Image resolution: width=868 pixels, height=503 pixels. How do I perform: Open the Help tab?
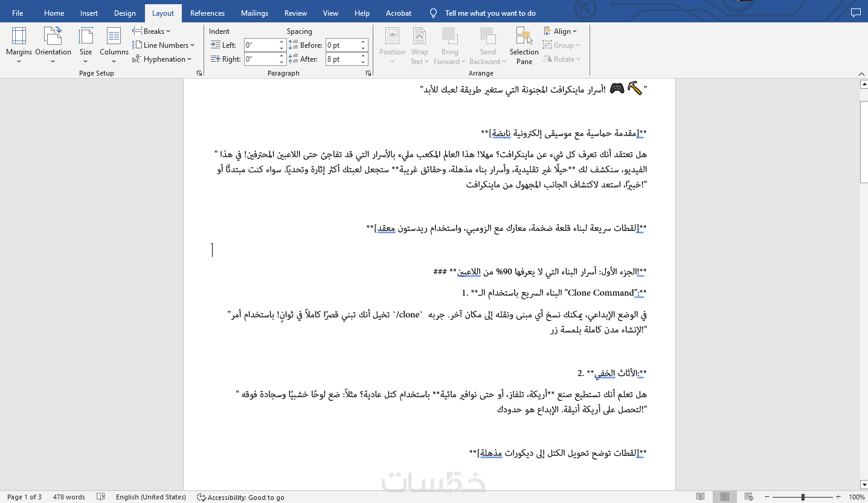tap(362, 13)
